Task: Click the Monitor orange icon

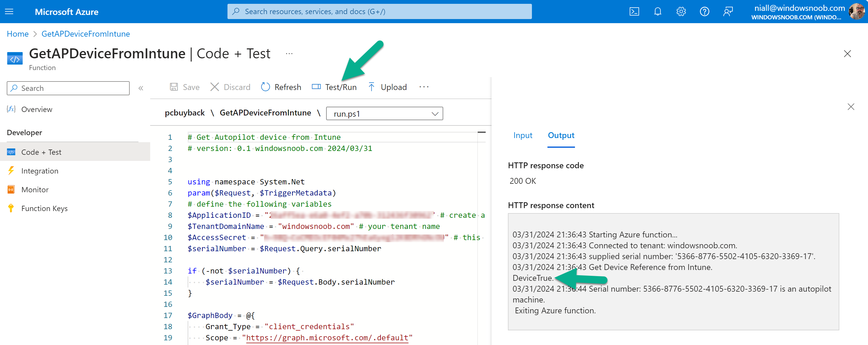Action: pos(11,190)
